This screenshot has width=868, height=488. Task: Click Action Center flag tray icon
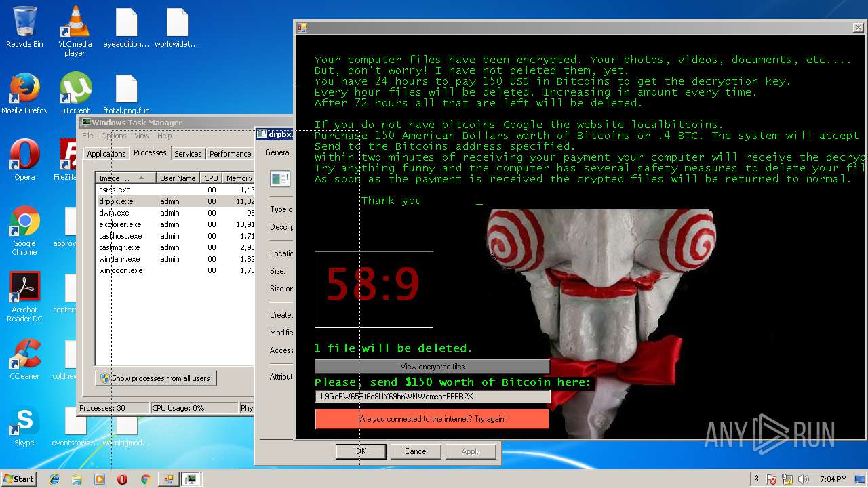click(771, 479)
